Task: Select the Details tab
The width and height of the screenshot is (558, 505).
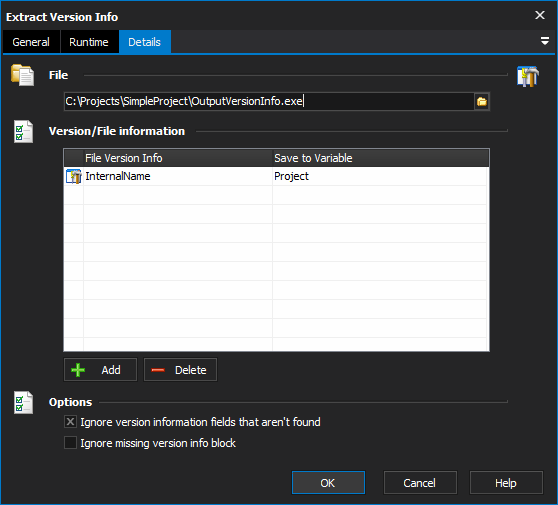Action: (144, 42)
